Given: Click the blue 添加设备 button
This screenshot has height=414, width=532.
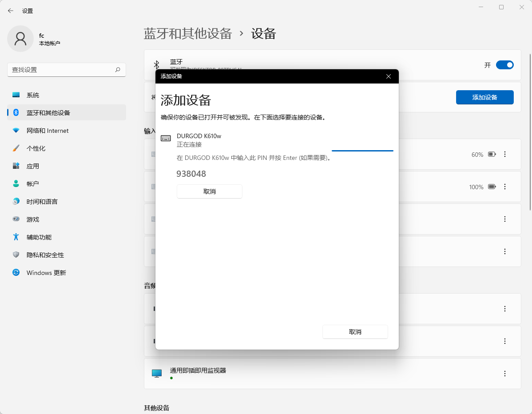Looking at the screenshot, I should click(x=484, y=97).
